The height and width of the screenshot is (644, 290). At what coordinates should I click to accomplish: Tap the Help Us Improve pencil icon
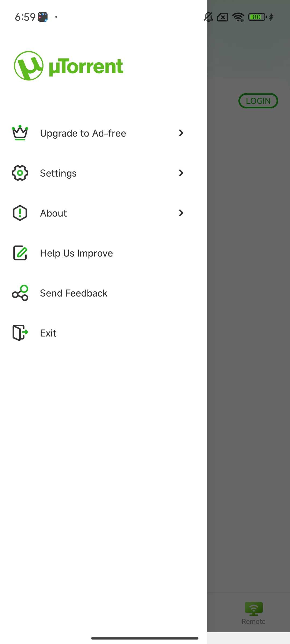point(20,253)
